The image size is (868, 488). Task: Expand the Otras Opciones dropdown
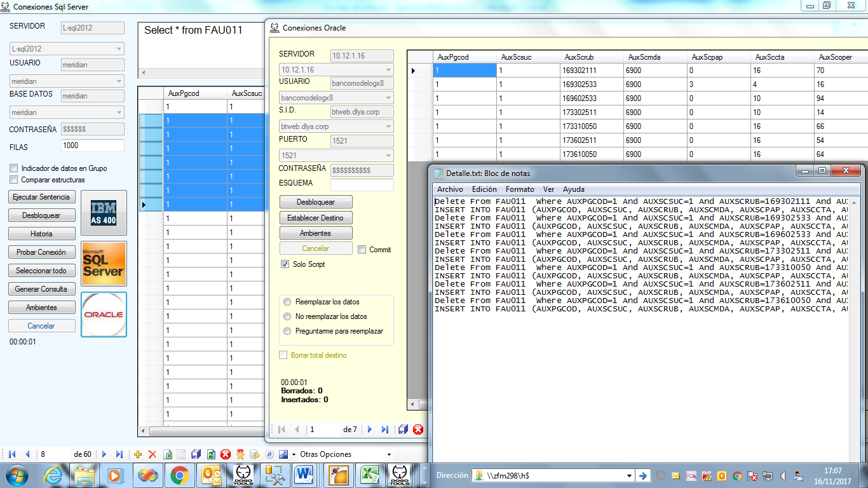[390, 454]
